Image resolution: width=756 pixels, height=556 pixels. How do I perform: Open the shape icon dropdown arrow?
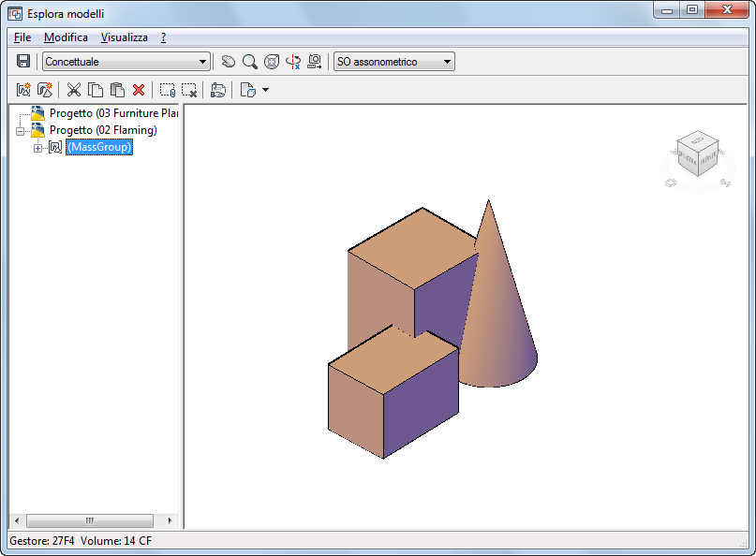[x=265, y=90]
